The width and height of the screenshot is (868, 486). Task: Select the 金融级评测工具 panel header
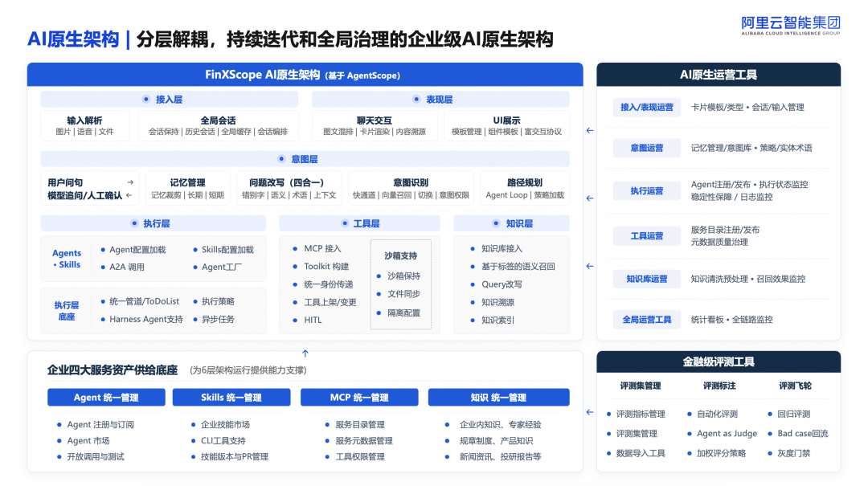(x=719, y=362)
